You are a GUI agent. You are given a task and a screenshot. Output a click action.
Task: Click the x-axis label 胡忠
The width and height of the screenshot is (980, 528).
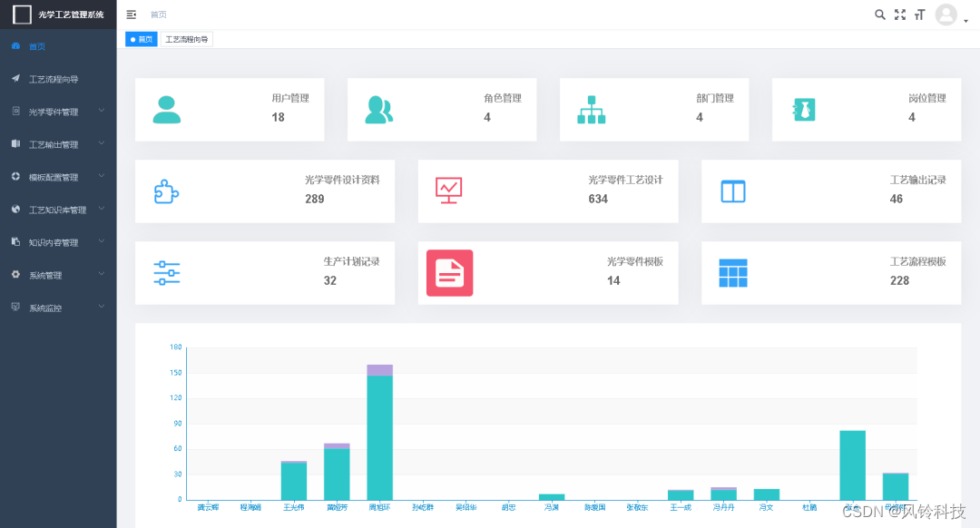coord(509,507)
